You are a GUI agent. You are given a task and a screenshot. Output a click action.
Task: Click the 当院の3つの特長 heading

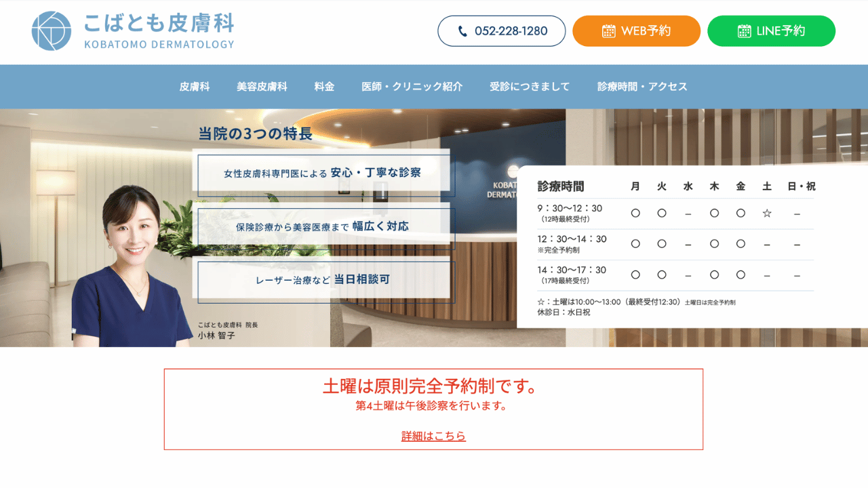(256, 134)
